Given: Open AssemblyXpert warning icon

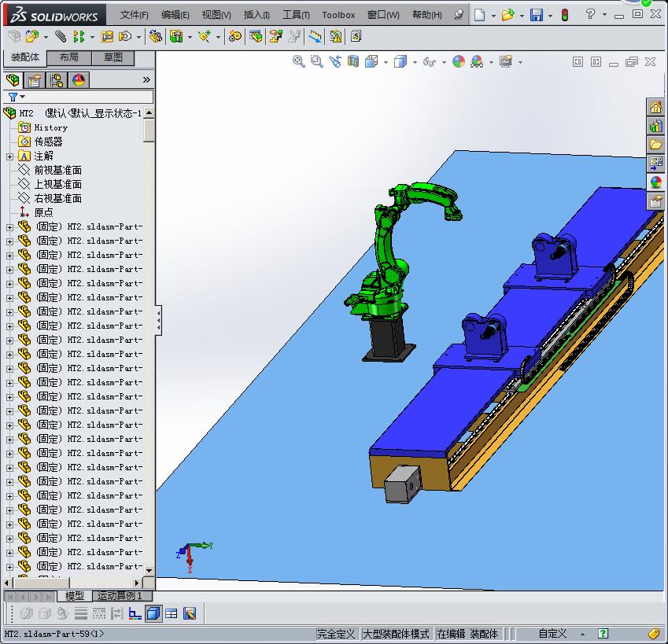Looking at the screenshot, I should click(335, 37).
